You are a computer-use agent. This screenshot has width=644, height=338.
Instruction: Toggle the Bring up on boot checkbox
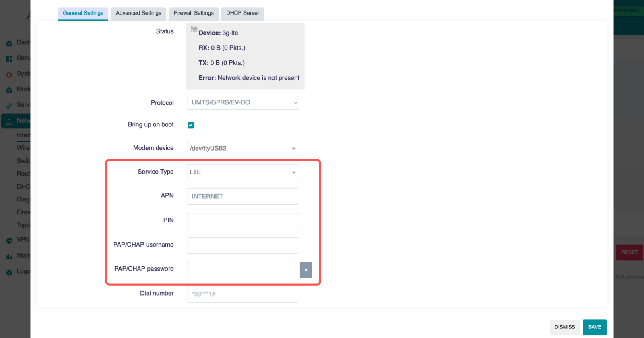point(191,125)
